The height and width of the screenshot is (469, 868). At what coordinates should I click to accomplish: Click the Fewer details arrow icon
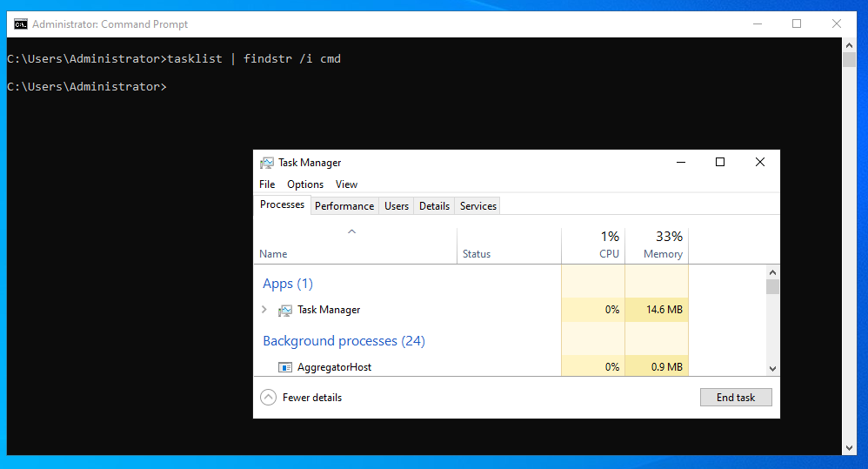point(268,398)
